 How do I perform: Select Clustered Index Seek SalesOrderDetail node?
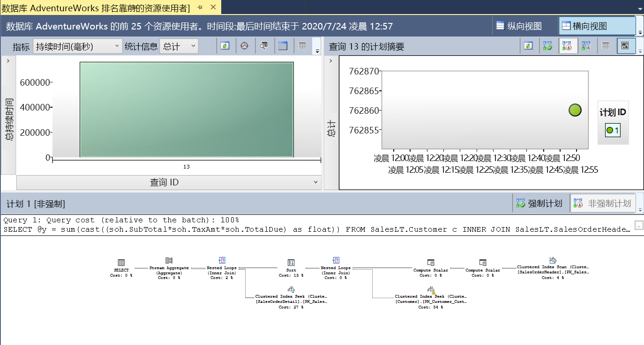click(x=291, y=298)
